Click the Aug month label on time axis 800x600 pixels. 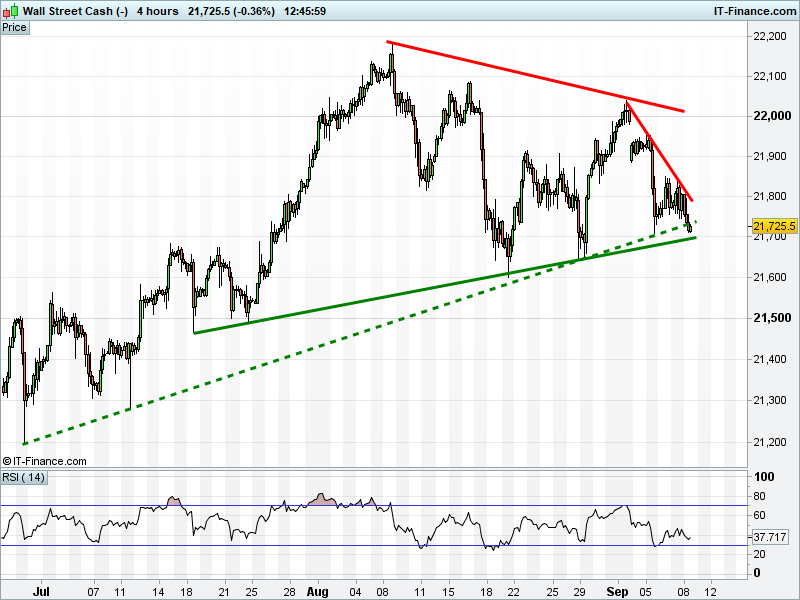click(x=317, y=592)
